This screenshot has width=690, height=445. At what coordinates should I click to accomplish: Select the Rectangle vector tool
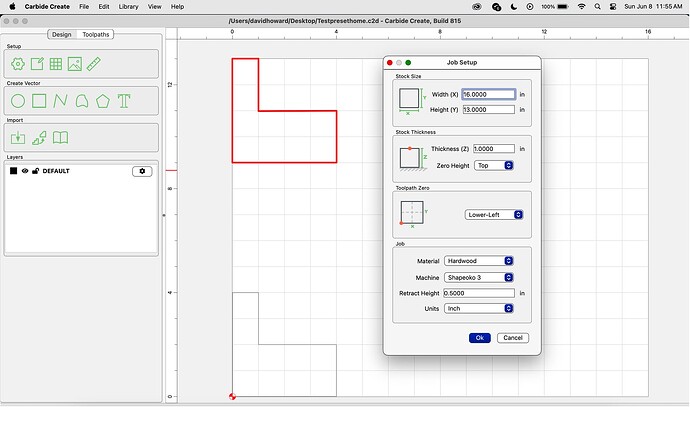(39, 101)
